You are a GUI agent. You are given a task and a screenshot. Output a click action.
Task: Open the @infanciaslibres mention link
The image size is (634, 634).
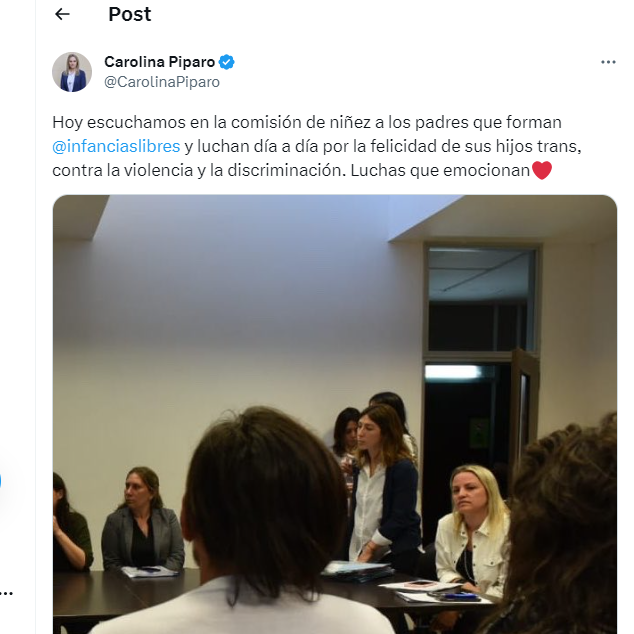click(116, 146)
